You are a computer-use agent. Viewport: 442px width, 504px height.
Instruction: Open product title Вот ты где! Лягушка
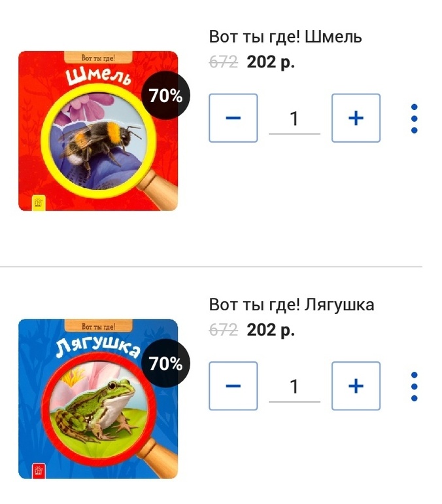292,304
